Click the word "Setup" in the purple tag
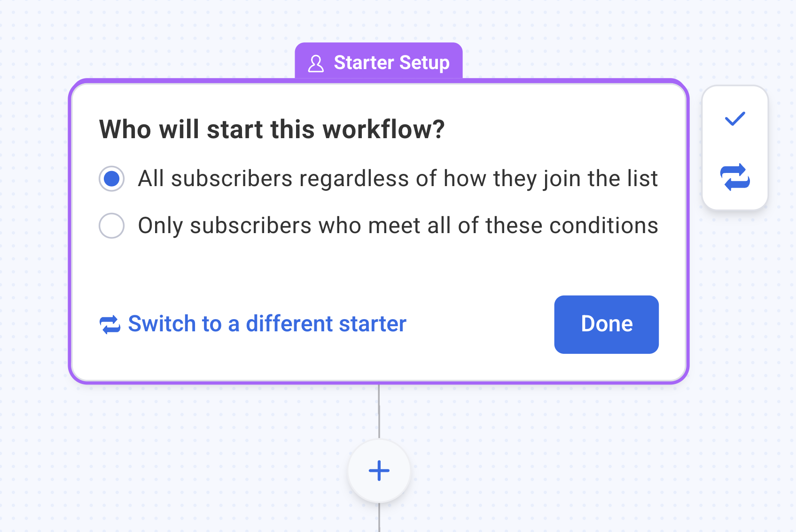 (424, 63)
